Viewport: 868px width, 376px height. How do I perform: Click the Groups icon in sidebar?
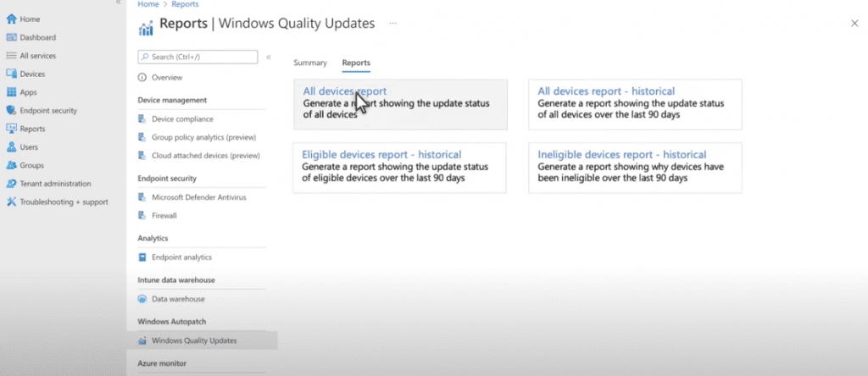[11, 165]
